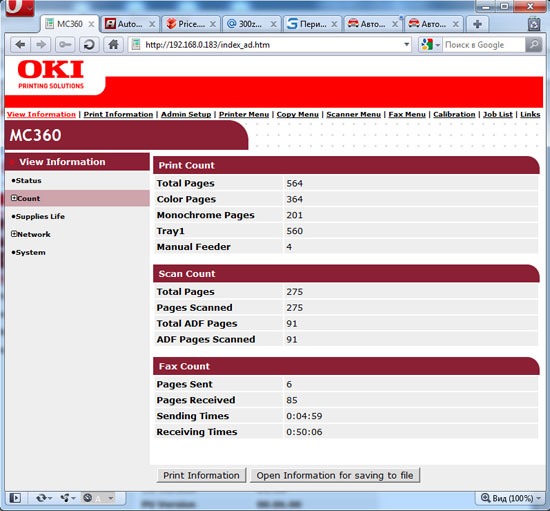Click the Print Information button
The height and width of the screenshot is (511, 550).
click(201, 475)
